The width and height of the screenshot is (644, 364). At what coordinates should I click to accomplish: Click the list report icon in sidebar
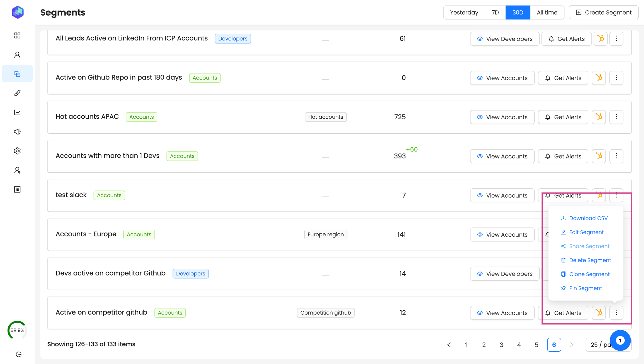pos(17,190)
